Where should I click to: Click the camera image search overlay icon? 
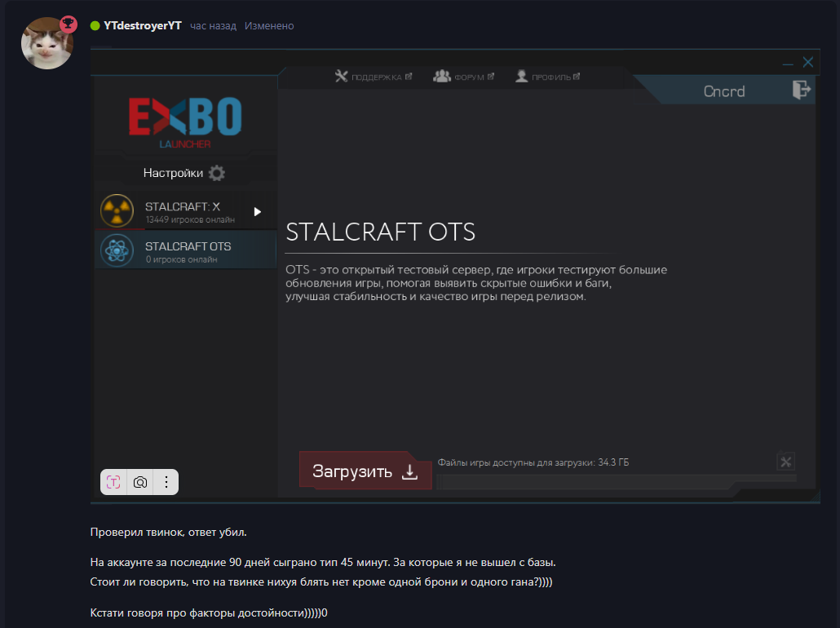click(x=139, y=482)
